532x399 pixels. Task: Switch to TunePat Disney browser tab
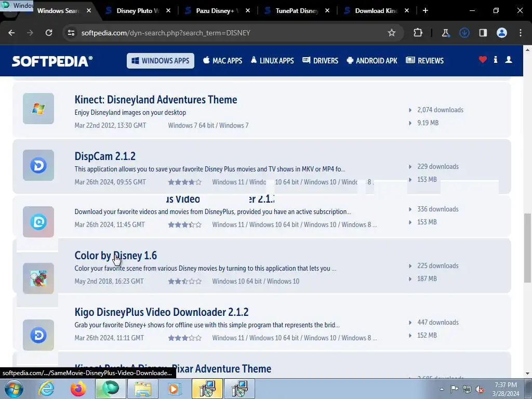297,10
